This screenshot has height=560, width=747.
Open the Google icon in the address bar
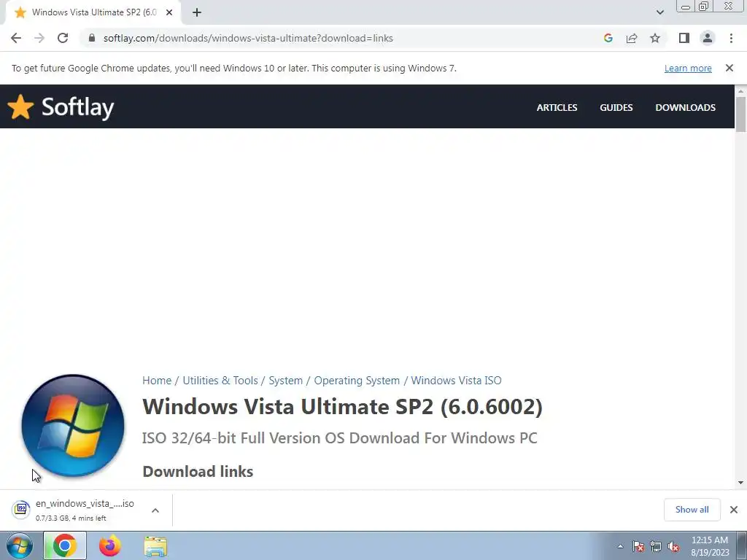(x=608, y=38)
